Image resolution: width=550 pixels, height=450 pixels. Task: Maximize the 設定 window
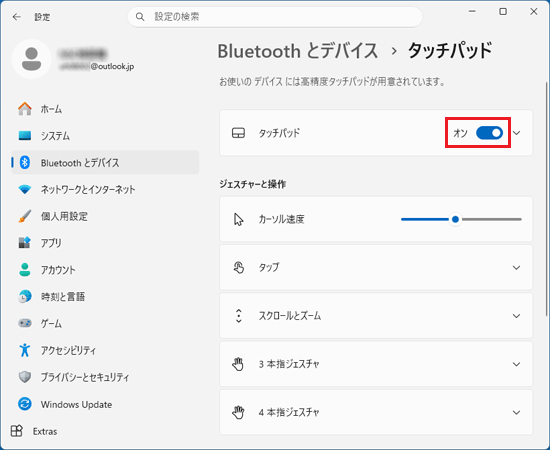pos(503,12)
